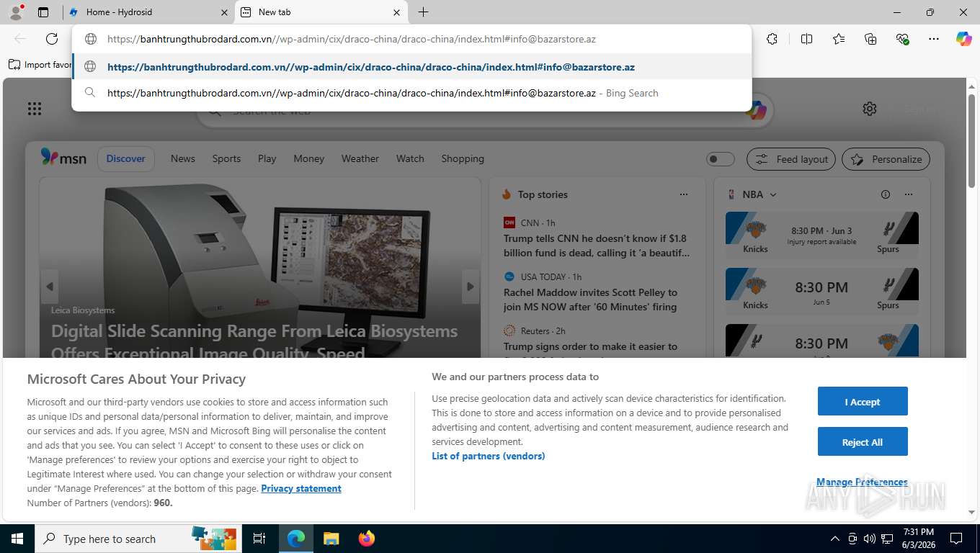This screenshot has width=980, height=553.
Task: Open the Manage Preferences link
Action: (862, 482)
